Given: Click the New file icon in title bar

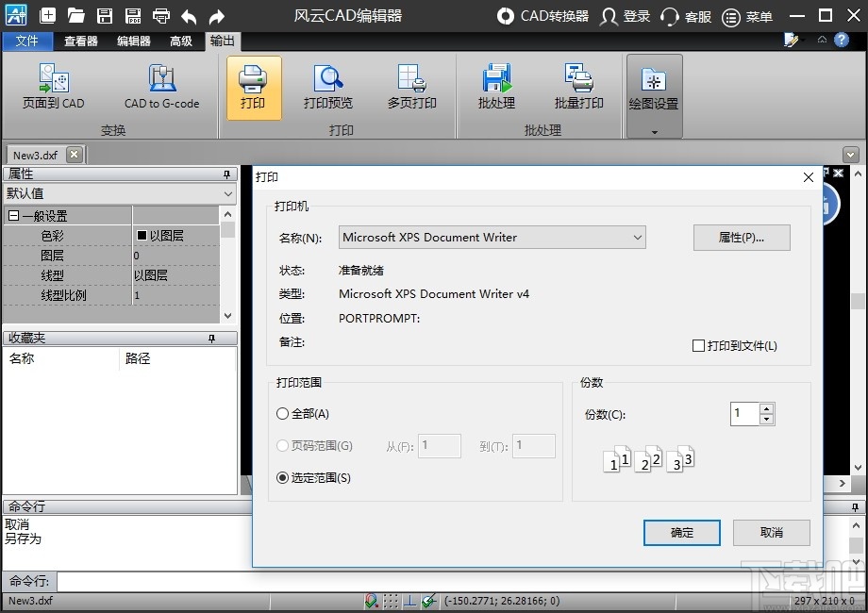Looking at the screenshot, I should pyautogui.click(x=47, y=15).
